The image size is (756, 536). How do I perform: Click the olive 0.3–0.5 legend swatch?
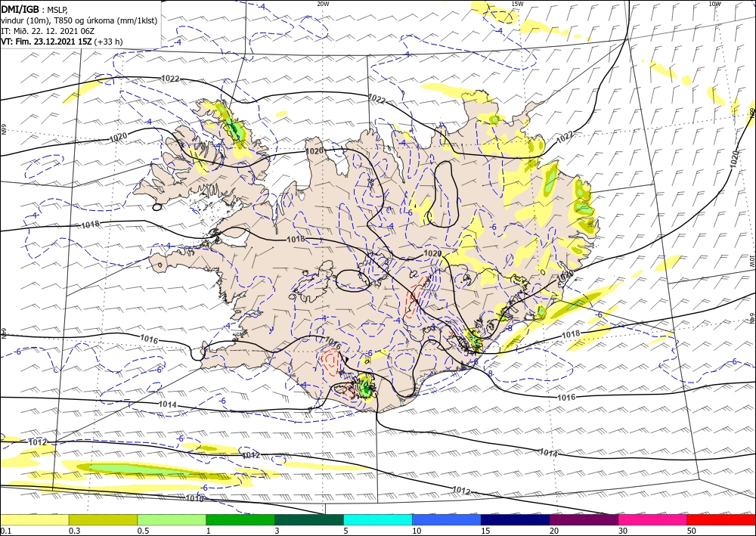click(x=103, y=519)
